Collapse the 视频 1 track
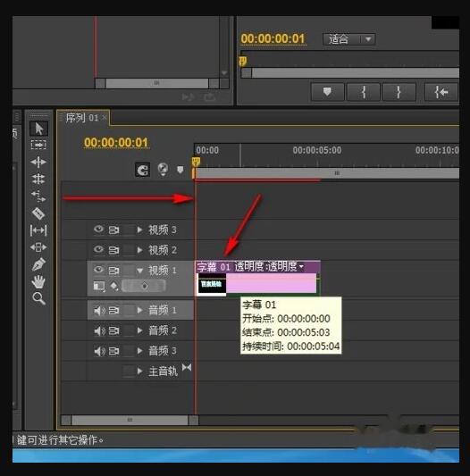Image resolution: width=470 pixels, height=476 pixels. 139,271
